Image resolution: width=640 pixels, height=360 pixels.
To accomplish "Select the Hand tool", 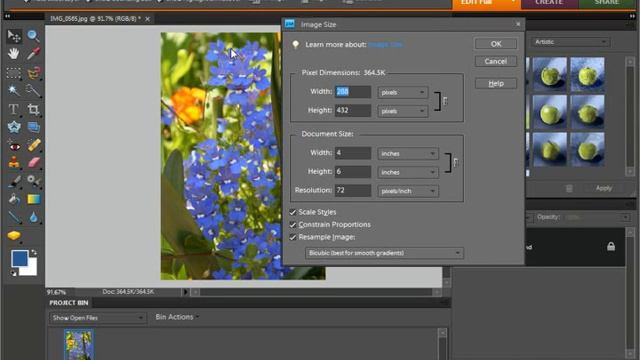I will click(x=14, y=53).
